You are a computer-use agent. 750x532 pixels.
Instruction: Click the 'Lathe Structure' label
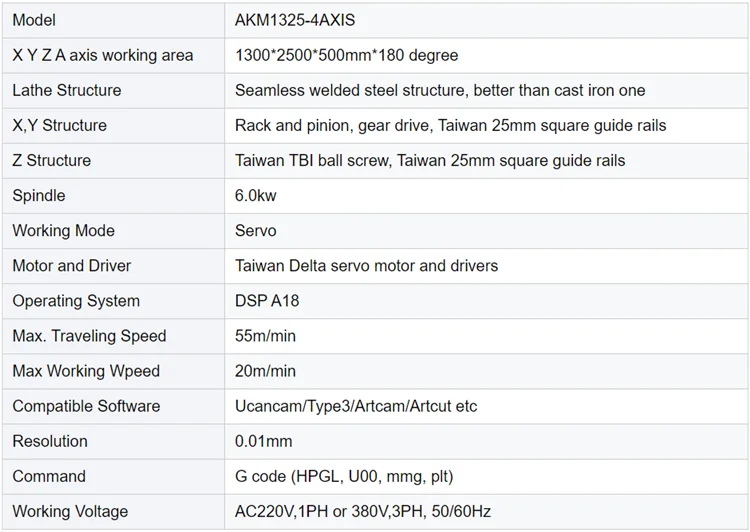point(66,90)
